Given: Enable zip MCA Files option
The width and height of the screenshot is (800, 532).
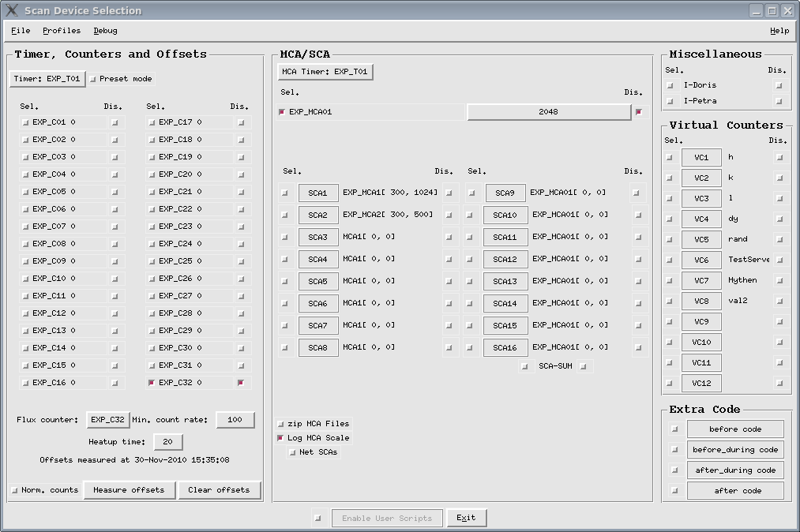Looking at the screenshot, I should [280, 424].
